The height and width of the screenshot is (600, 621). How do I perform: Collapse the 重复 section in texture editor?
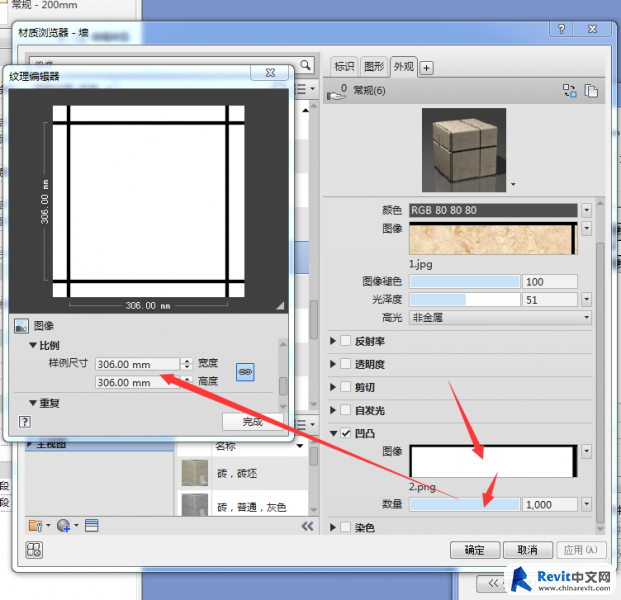pos(33,403)
